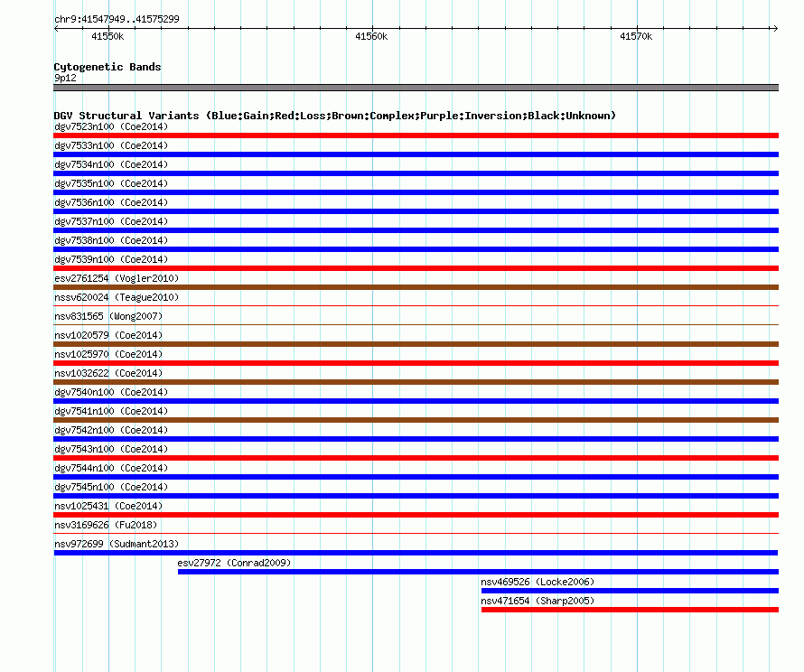Select the esv2761254 (Vogler2010) label

117,278
